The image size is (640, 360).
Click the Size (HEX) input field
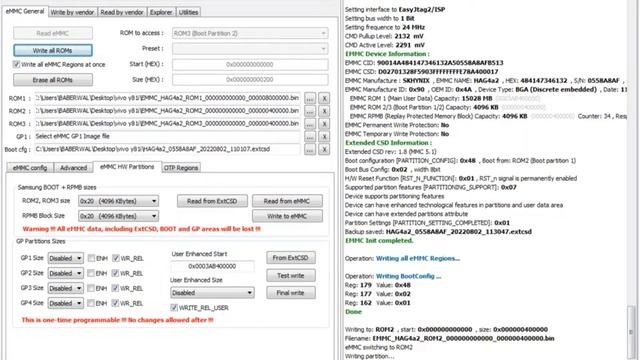point(250,80)
